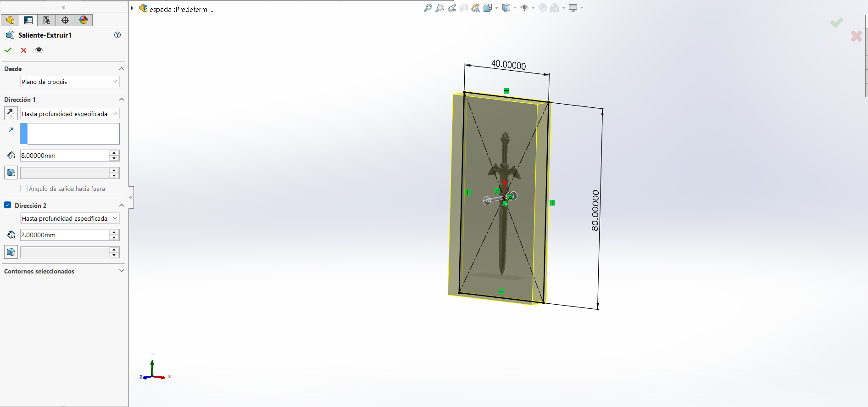This screenshot has width=868, height=407.
Task: Click the Dirección 2 draft angle field
Action: 65,252
